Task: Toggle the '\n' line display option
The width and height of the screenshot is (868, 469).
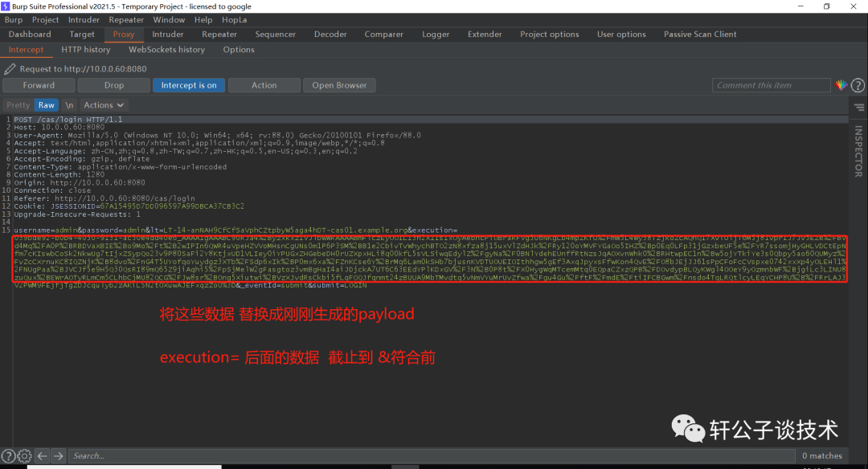Action: 69,104
